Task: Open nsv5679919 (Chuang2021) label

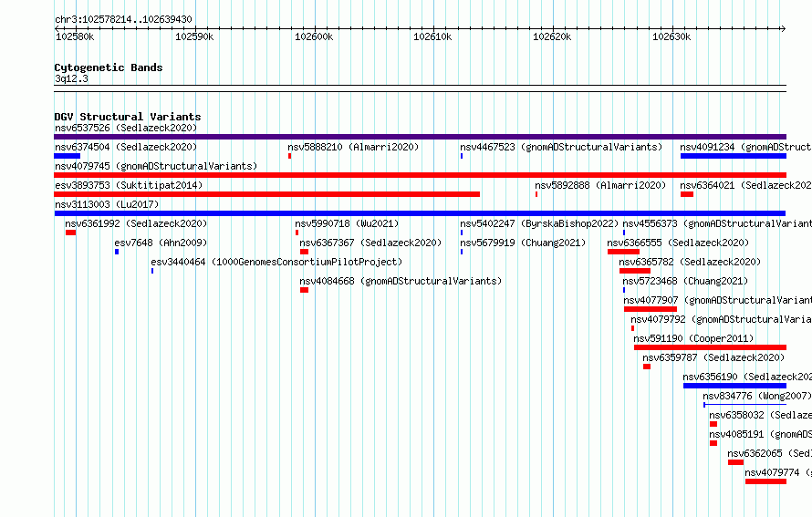Action: [x=523, y=243]
